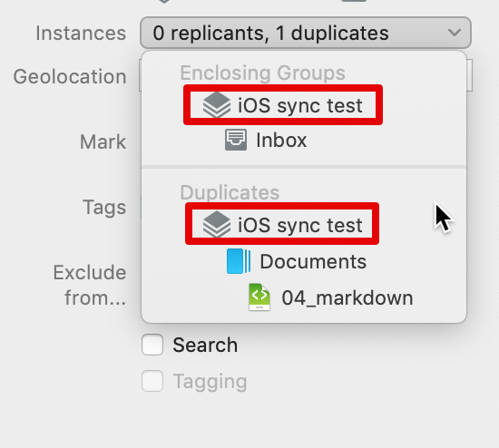Click the Mark label
Screen dimensions: 499x448
(103, 141)
